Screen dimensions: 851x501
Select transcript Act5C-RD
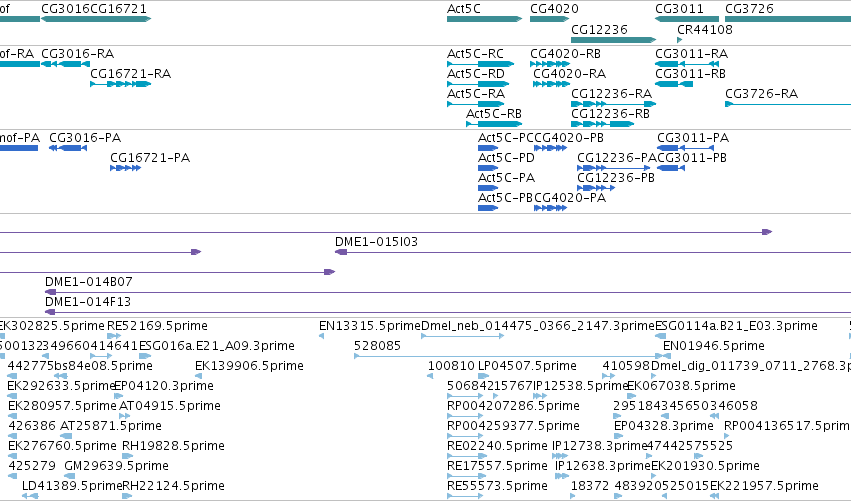click(478, 84)
